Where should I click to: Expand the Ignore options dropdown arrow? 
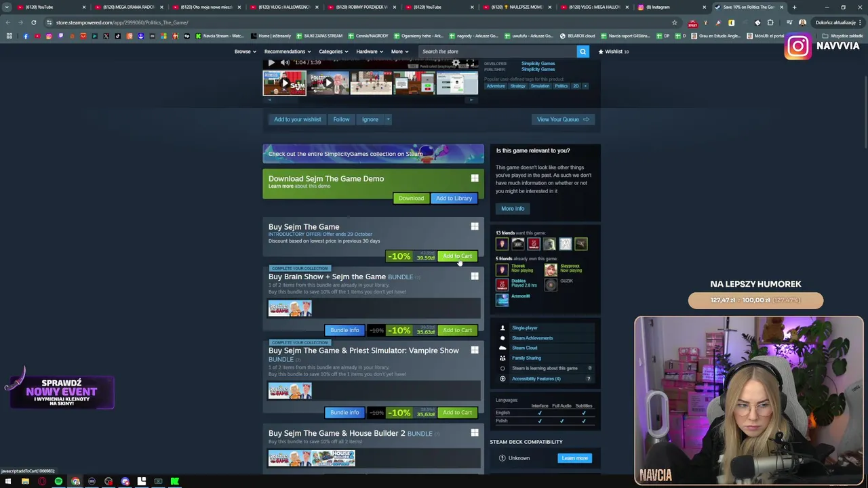pos(388,119)
